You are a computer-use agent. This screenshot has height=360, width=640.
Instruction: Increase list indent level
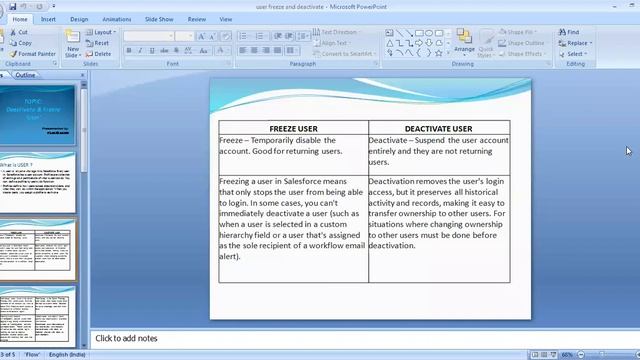(289, 36)
